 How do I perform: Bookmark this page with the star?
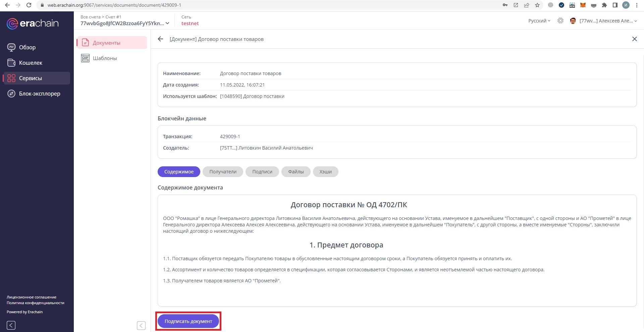(537, 5)
